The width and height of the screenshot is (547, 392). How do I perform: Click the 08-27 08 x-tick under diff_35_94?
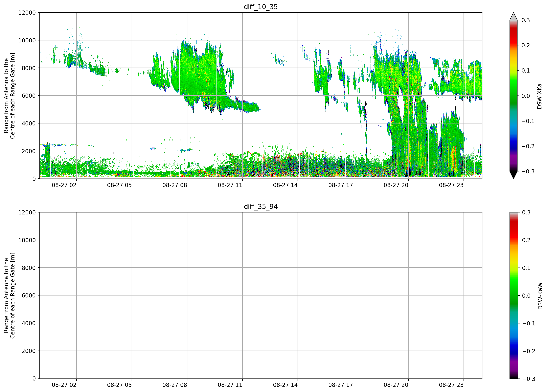tap(175, 385)
